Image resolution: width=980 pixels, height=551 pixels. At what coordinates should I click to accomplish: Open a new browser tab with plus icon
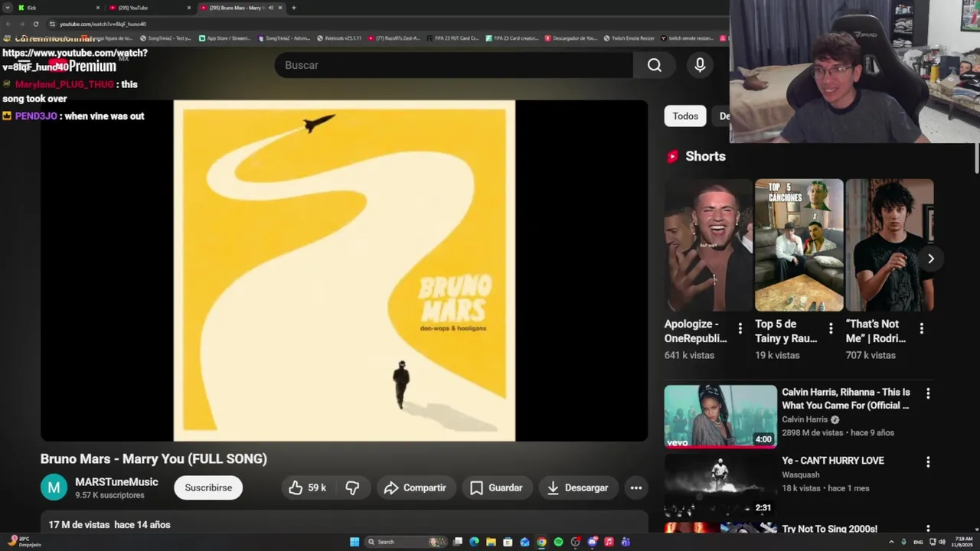(293, 8)
